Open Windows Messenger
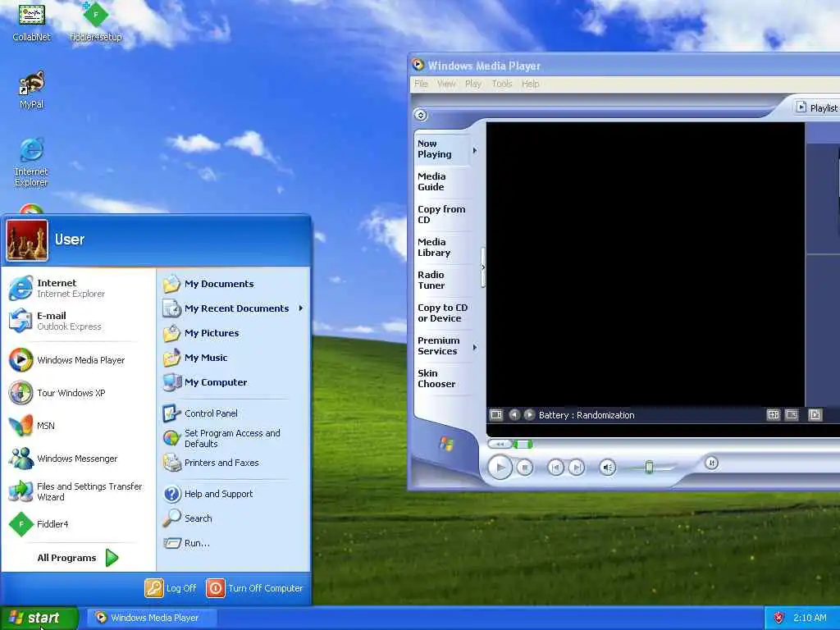This screenshot has height=630, width=840. pyautogui.click(x=78, y=459)
